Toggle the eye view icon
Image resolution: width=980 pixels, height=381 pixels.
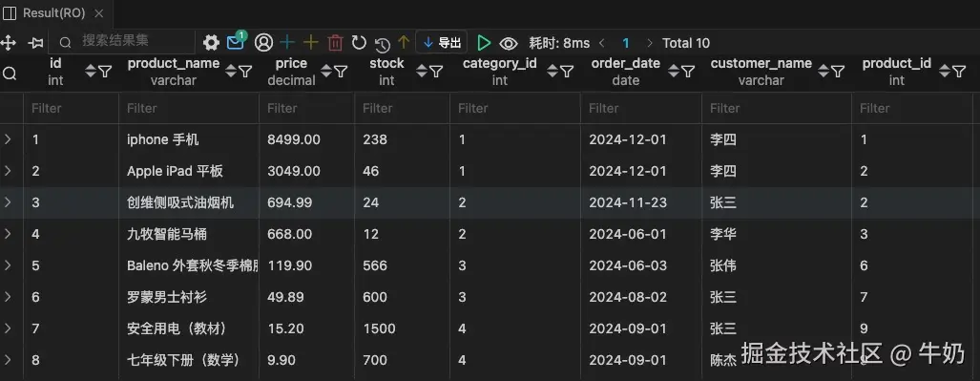(x=508, y=43)
